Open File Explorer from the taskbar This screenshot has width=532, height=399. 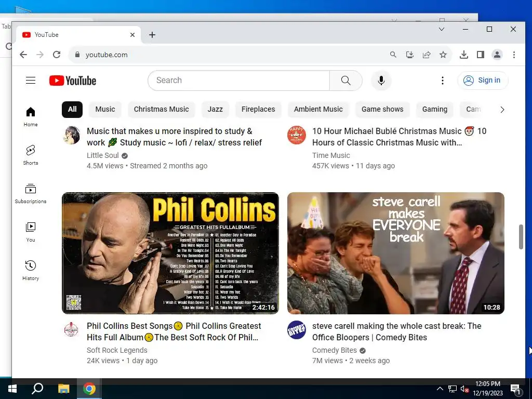pyautogui.click(x=63, y=389)
